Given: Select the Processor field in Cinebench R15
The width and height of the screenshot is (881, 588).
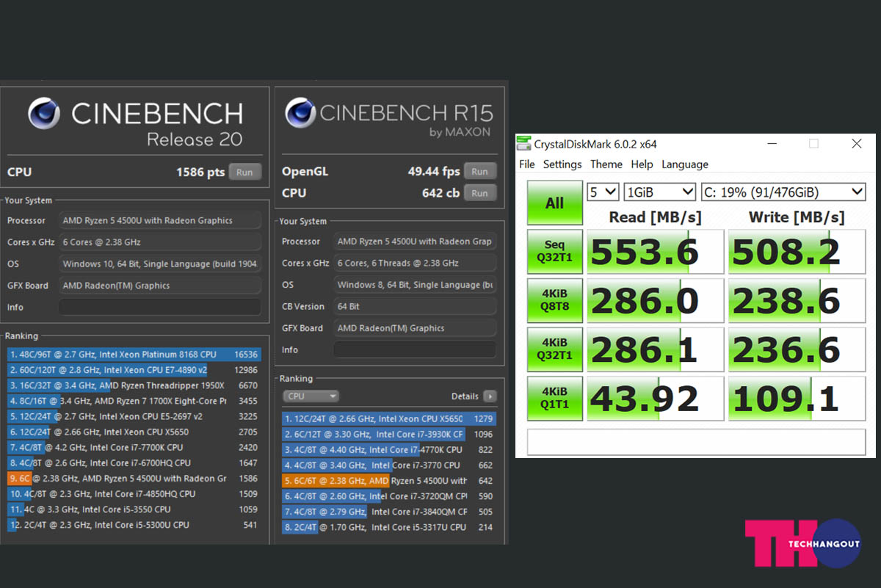Looking at the screenshot, I should click(415, 241).
